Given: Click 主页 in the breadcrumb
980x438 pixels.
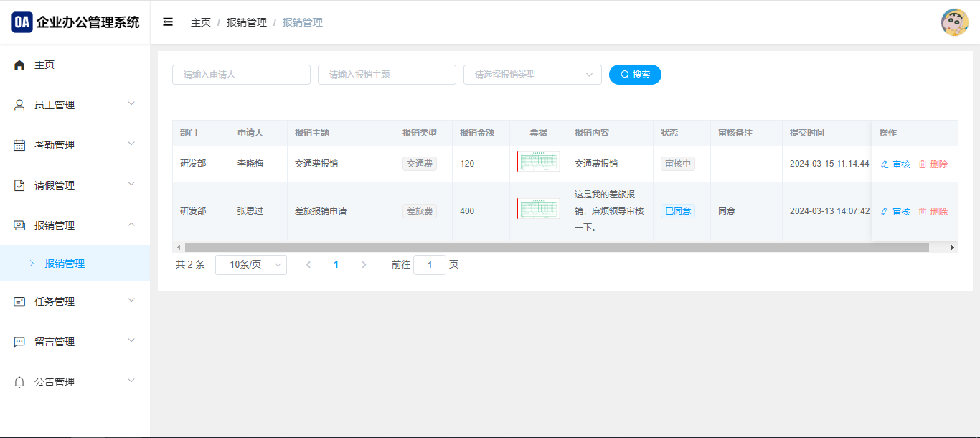Looking at the screenshot, I should click(x=201, y=23).
